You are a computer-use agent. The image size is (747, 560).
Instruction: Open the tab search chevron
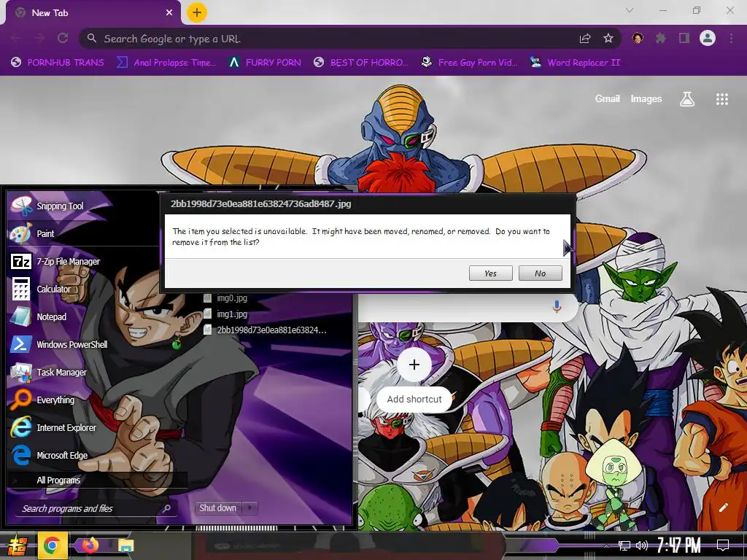pos(630,10)
